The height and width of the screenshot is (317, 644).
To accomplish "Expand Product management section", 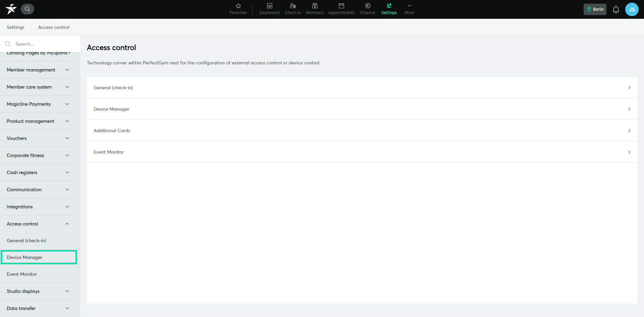I will click(38, 121).
